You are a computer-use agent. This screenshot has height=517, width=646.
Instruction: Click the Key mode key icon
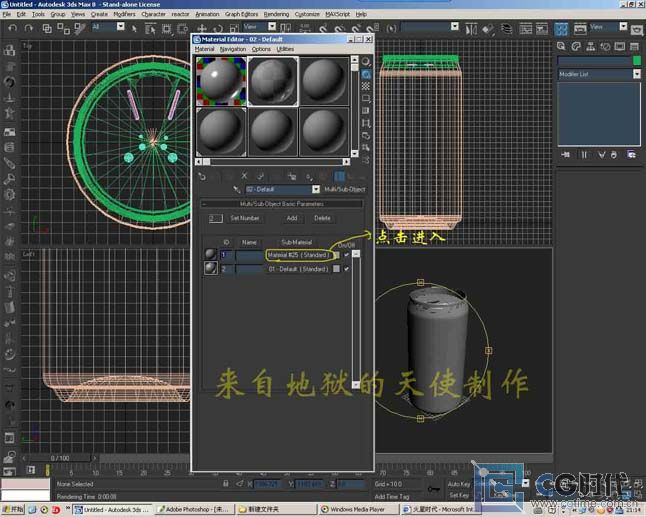433,489
